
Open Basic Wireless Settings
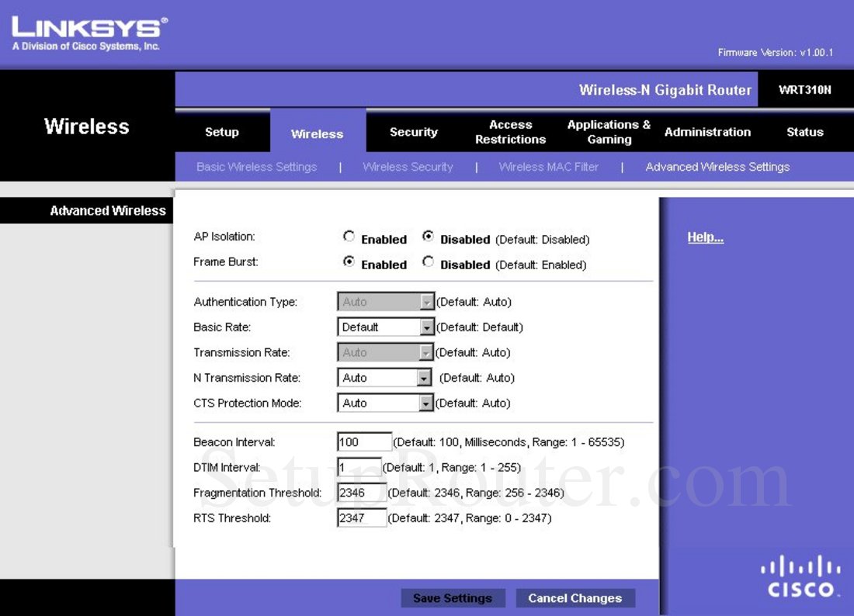[256, 167]
